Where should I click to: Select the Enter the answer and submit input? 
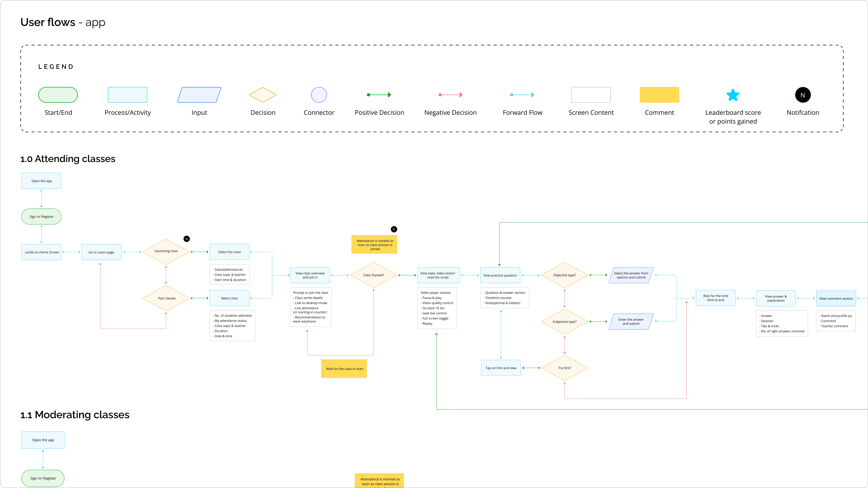coord(631,322)
